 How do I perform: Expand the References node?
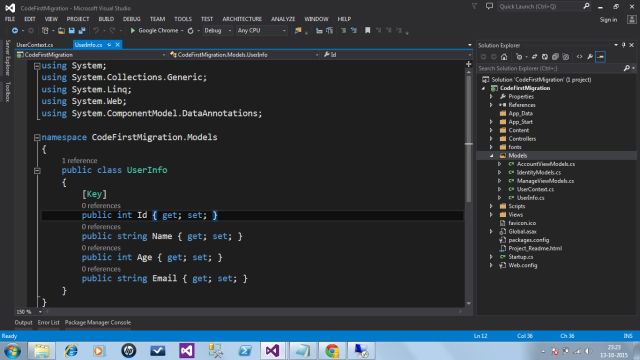[491, 105]
